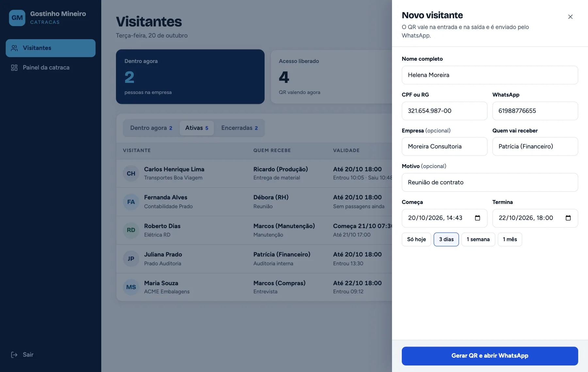Close the Novo visitante panel

pos(570,17)
